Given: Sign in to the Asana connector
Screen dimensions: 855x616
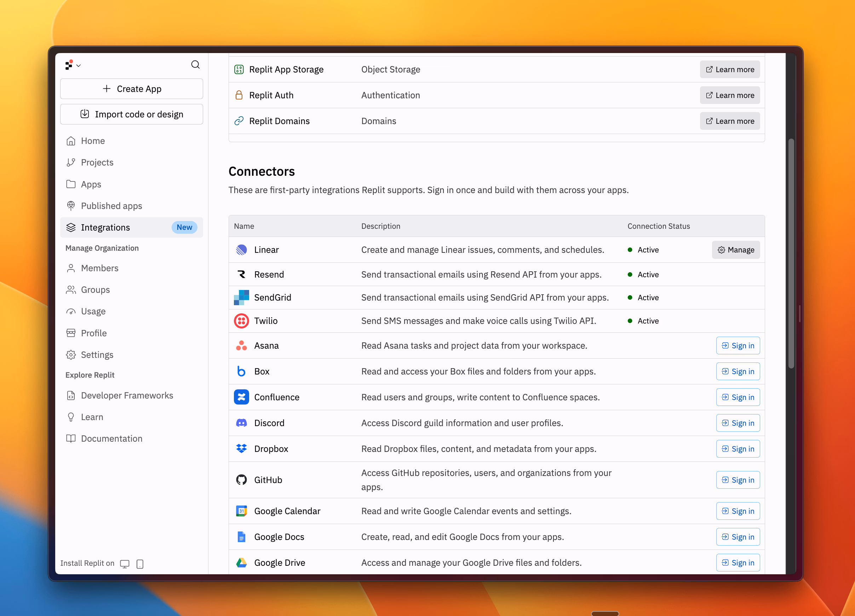Looking at the screenshot, I should pos(738,345).
